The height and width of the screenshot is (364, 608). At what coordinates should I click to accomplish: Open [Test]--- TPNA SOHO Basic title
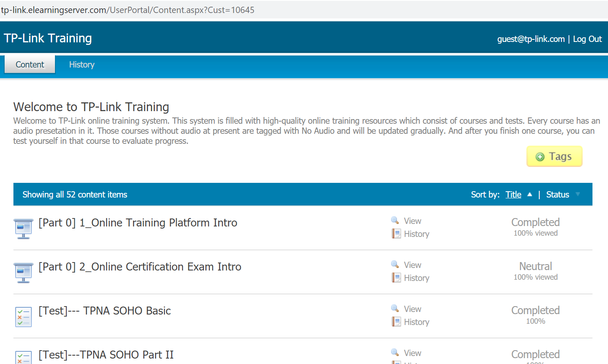coord(105,311)
